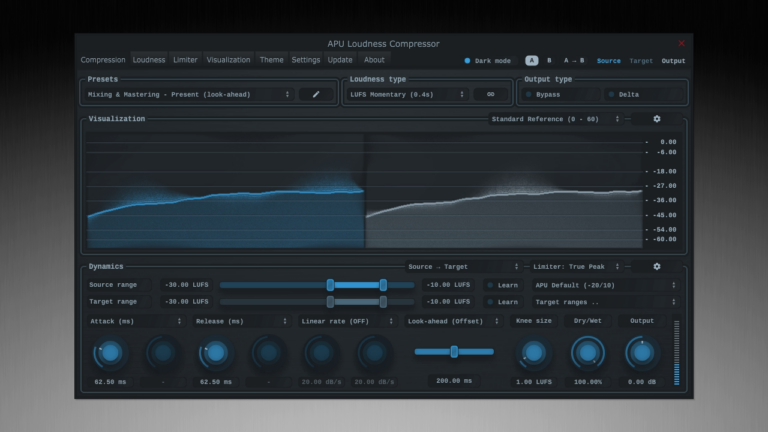Open the Standard Reference scale dropdown
The image size is (768, 432).
pos(556,119)
